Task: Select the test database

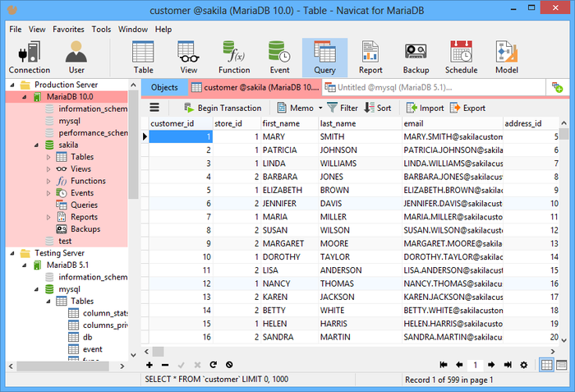Action: (x=65, y=241)
